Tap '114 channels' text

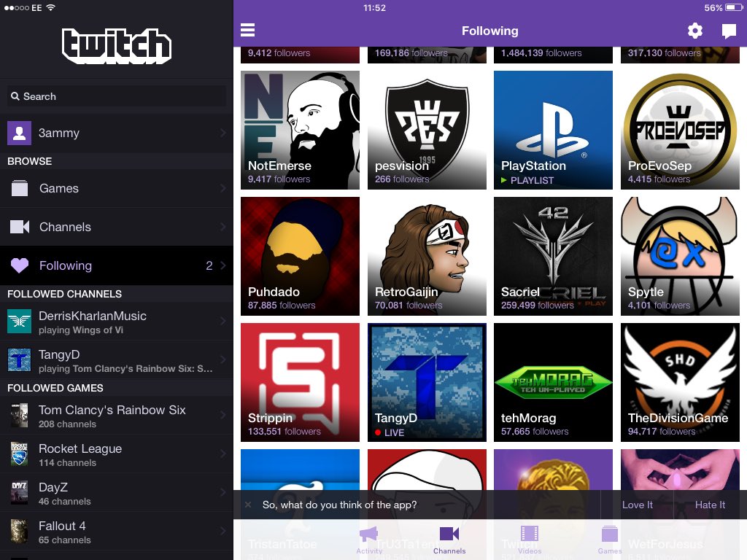(x=67, y=462)
